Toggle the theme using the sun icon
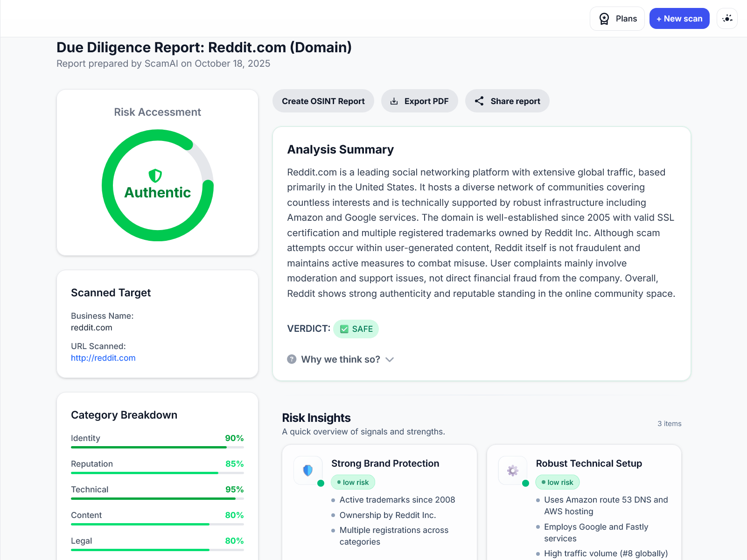 tap(727, 18)
